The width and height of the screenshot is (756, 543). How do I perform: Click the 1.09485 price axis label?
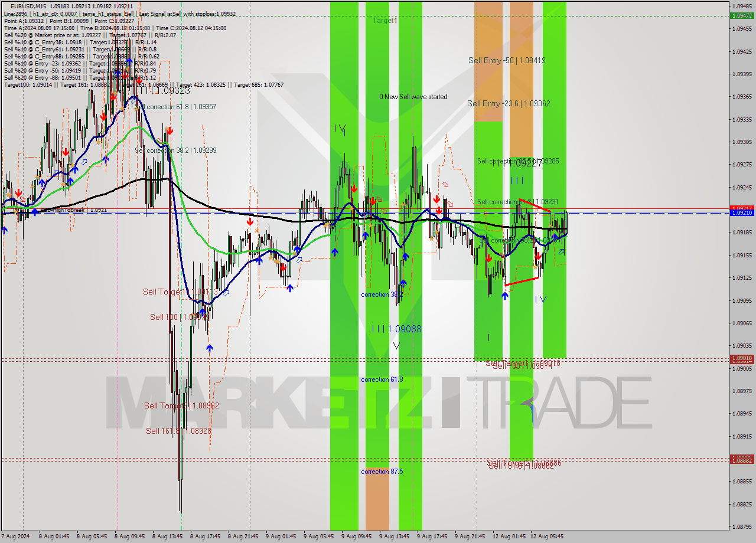742,6
